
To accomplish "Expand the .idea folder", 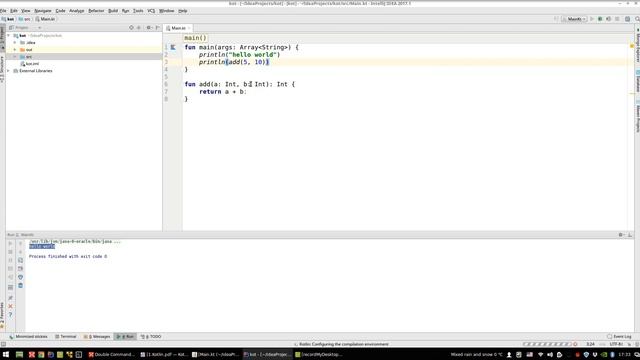I will coord(15,42).
